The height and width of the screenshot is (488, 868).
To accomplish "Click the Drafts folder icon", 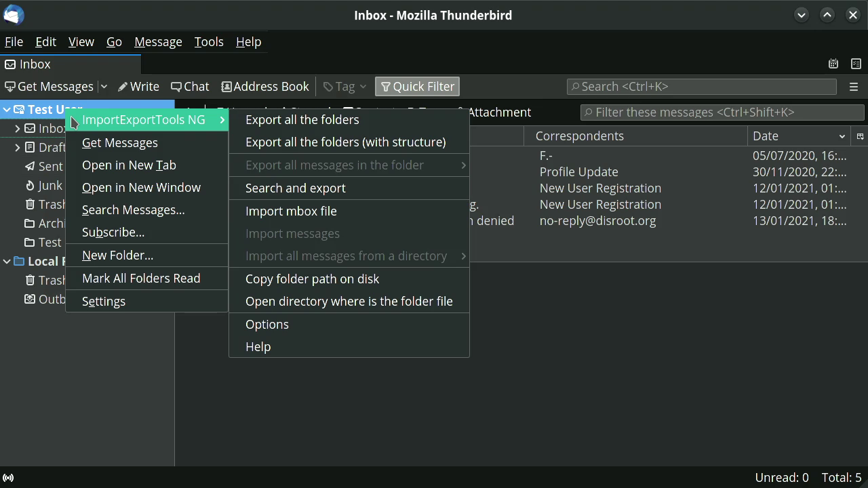I will pos(30,147).
